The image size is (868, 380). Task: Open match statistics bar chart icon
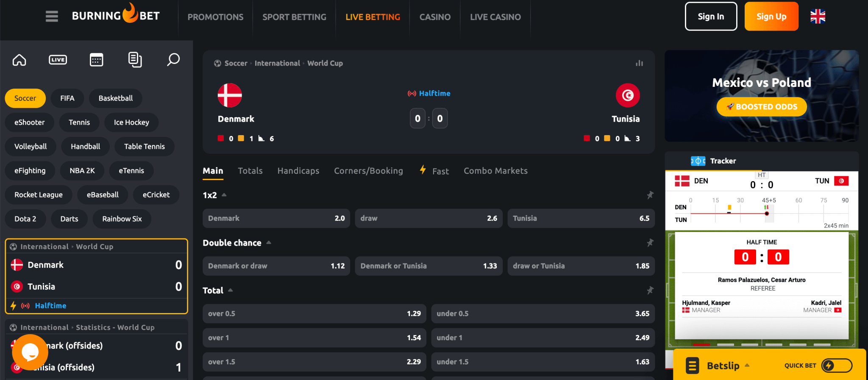click(x=639, y=63)
